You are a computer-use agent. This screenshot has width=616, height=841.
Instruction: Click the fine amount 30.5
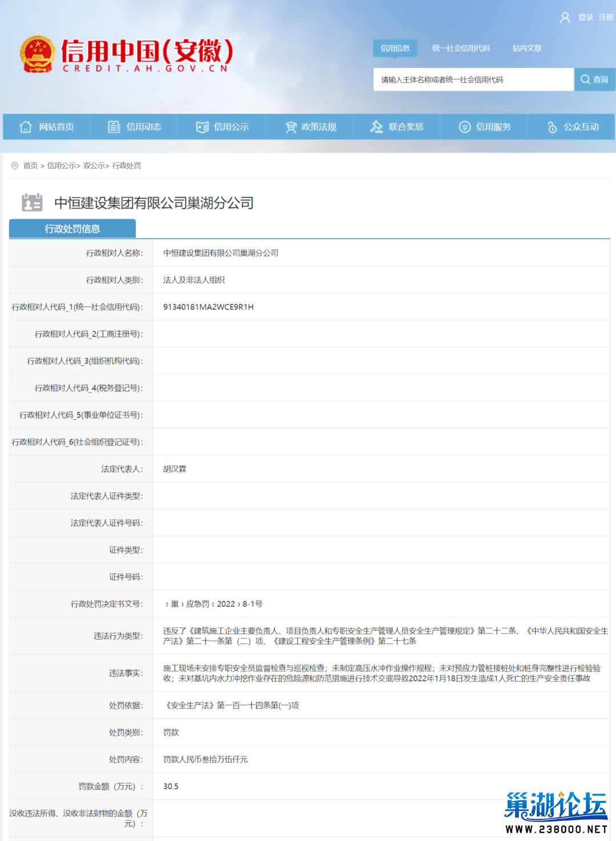[171, 786]
